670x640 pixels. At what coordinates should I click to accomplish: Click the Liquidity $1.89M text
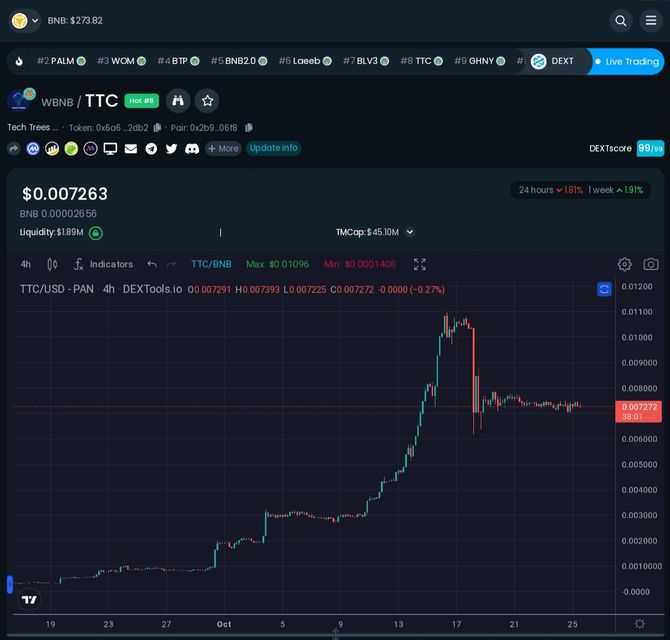[x=51, y=232]
